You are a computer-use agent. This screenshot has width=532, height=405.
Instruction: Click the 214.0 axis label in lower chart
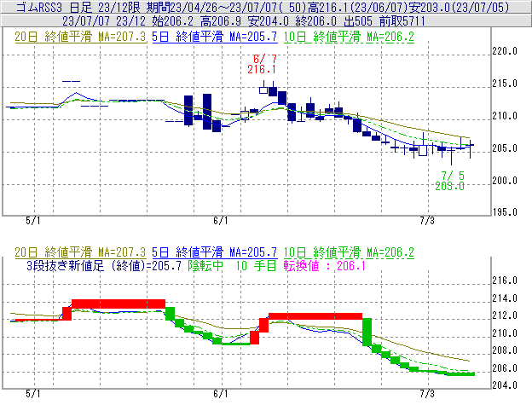point(505,298)
